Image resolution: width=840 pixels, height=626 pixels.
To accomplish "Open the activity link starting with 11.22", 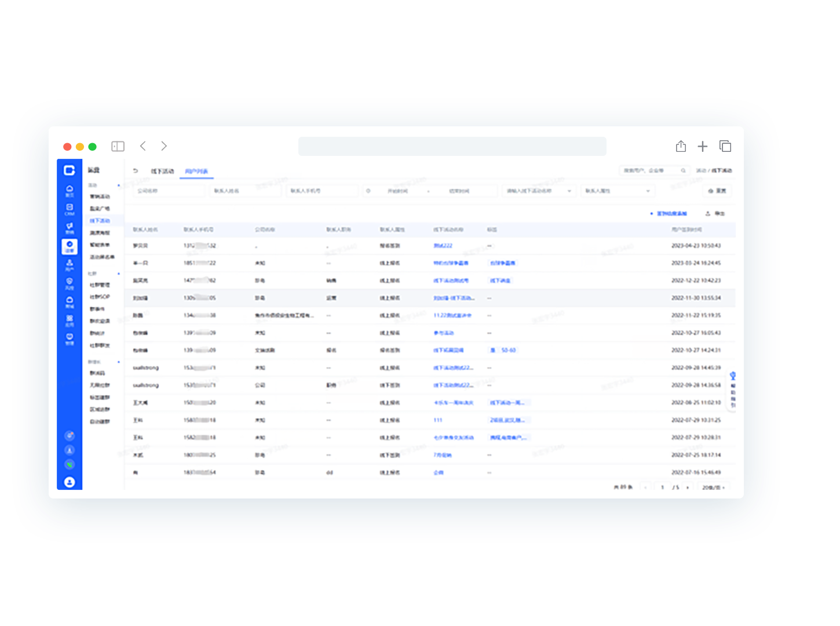I will (452, 315).
